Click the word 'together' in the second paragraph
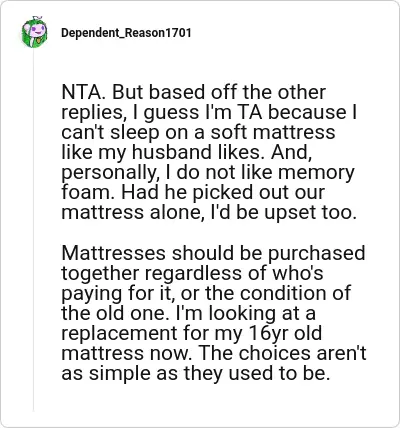This screenshot has height=428, width=400. tap(100, 273)
